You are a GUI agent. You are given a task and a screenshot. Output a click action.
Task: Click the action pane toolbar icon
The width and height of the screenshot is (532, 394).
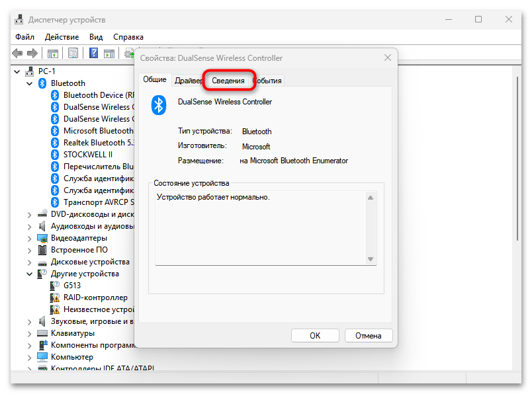pos(109,54)
